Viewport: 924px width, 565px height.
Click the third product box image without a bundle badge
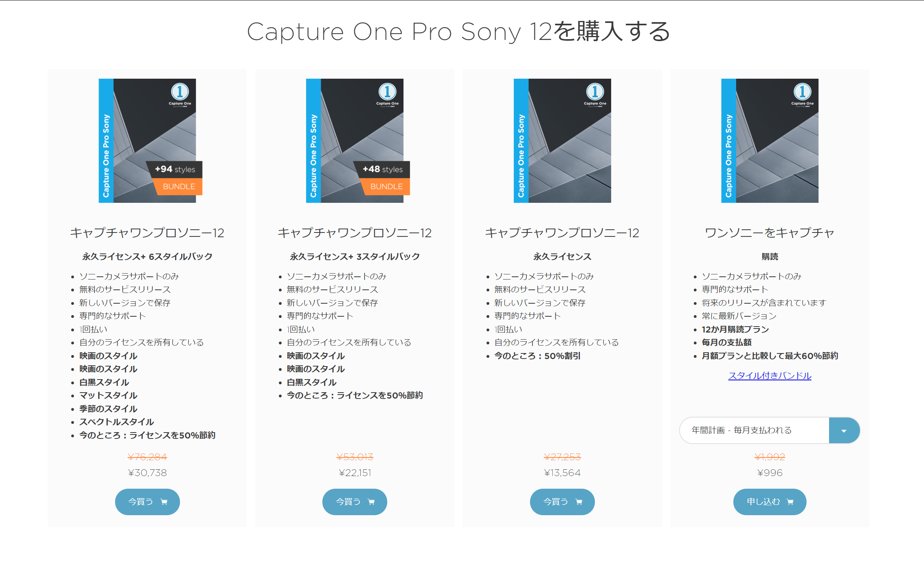click(562, 141)
